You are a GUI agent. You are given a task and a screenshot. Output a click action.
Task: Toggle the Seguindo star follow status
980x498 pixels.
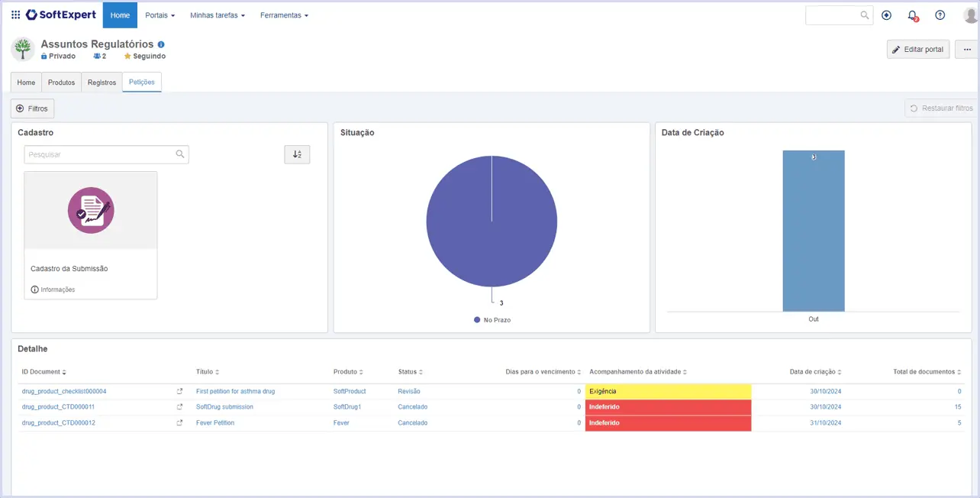point(144,57)
